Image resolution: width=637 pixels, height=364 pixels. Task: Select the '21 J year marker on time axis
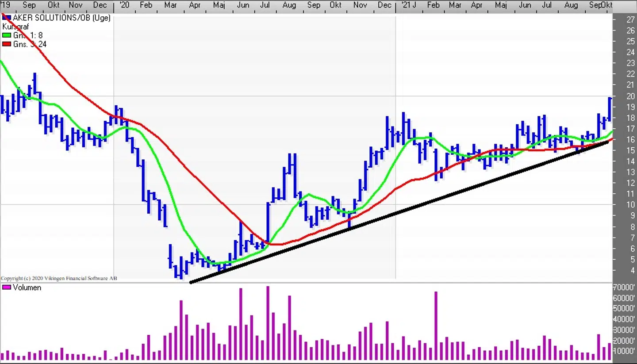(x=408, y=5)
